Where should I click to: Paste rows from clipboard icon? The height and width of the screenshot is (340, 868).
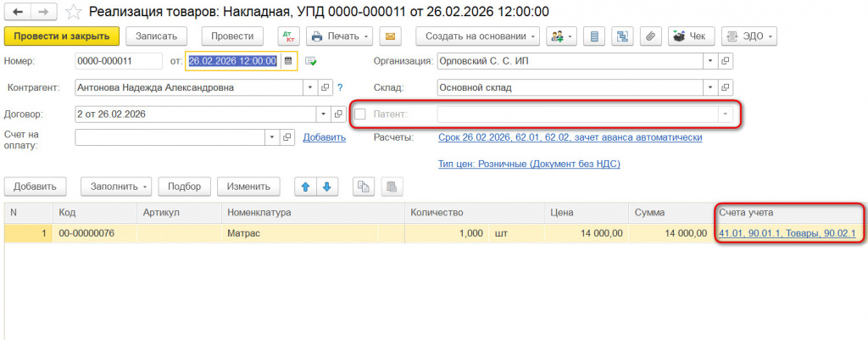pyautogui.click(x=392, y=187)
